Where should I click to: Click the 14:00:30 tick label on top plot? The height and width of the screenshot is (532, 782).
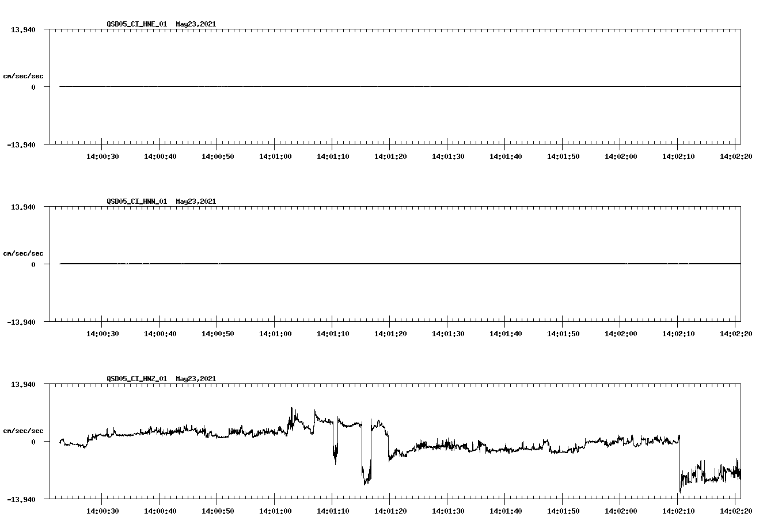[x=104, y=155]
